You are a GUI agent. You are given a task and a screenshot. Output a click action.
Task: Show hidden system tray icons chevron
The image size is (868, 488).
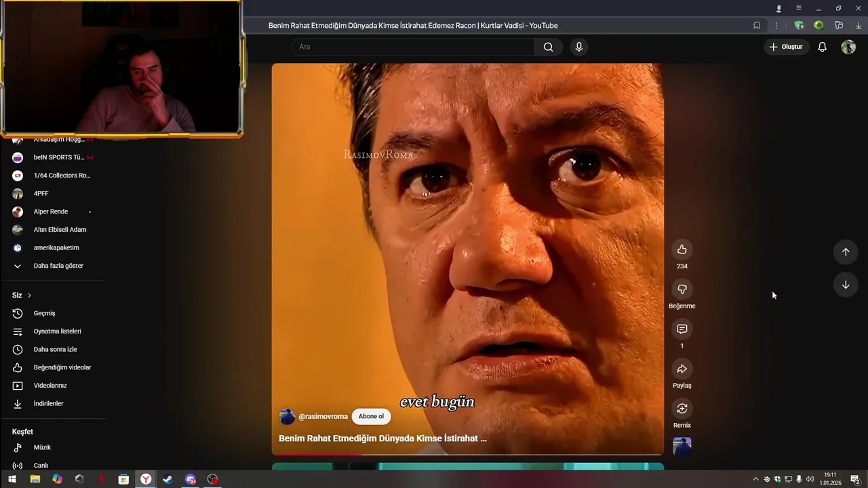click(756, 479)
